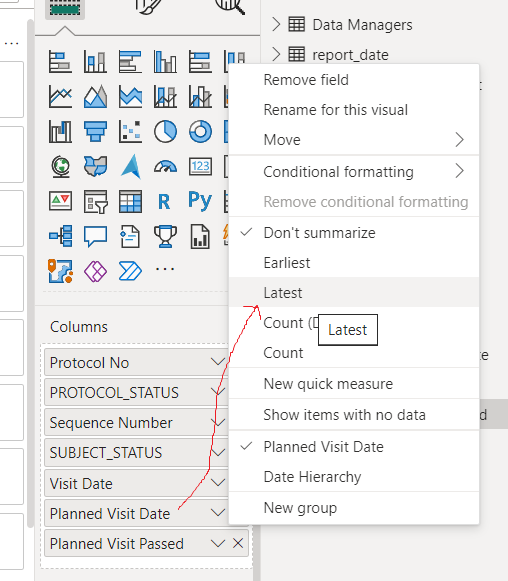Select the table grid visual beside Slicer

(130, 201)
